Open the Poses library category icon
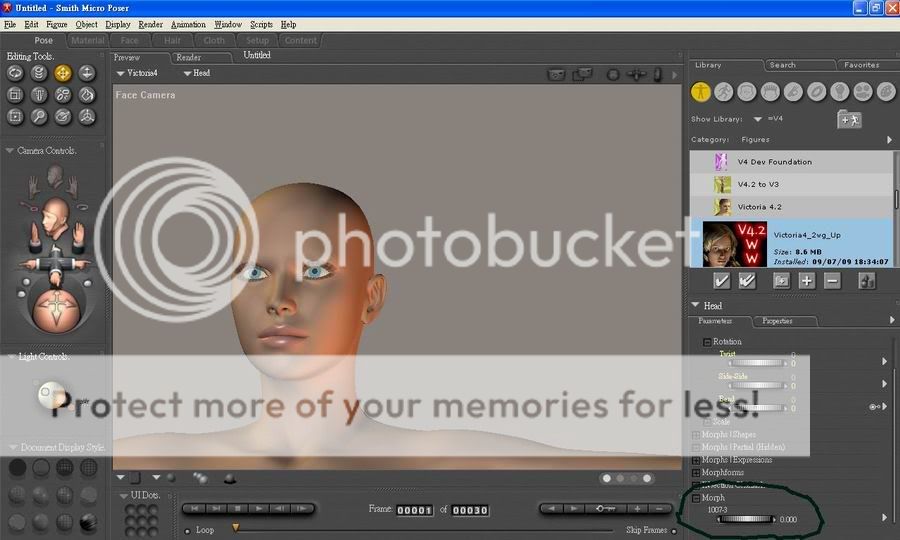Screen dimensions: 900x540 (x=723, y=91)
